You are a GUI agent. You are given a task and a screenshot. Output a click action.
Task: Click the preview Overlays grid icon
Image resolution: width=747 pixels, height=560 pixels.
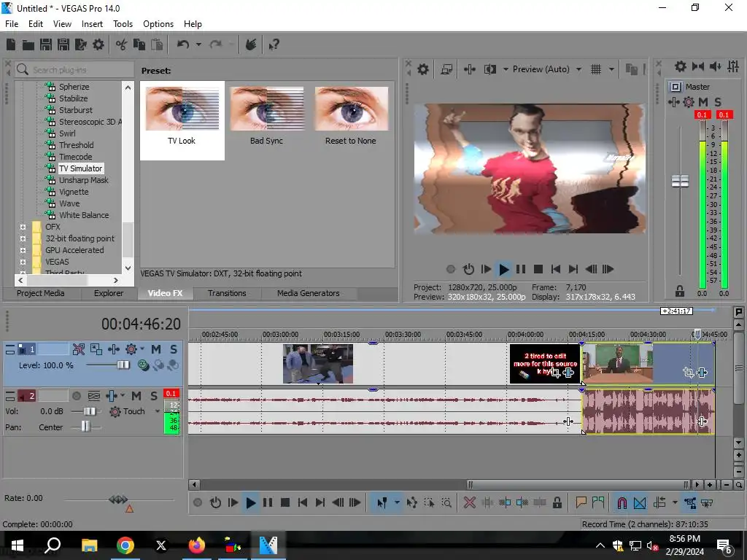tap(596, 69)
